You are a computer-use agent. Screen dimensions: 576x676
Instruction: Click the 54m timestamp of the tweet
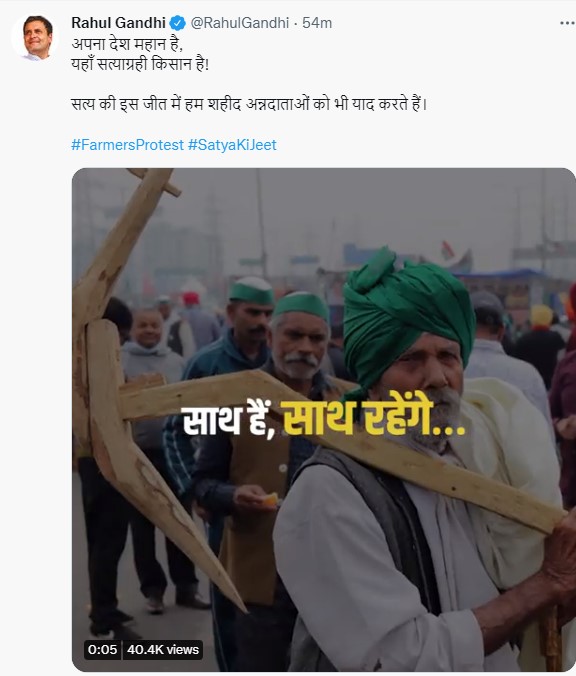tap(317, 23)
